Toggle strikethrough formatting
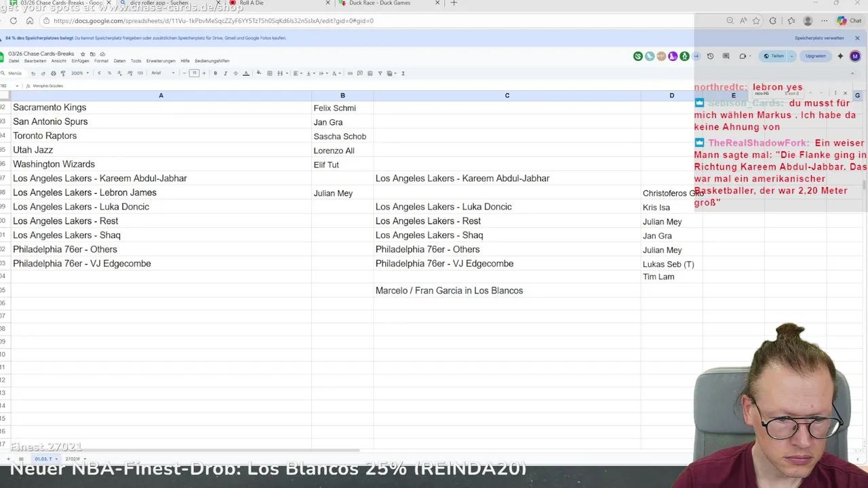Viewport: 868px width, 488px height. point(235,73)
